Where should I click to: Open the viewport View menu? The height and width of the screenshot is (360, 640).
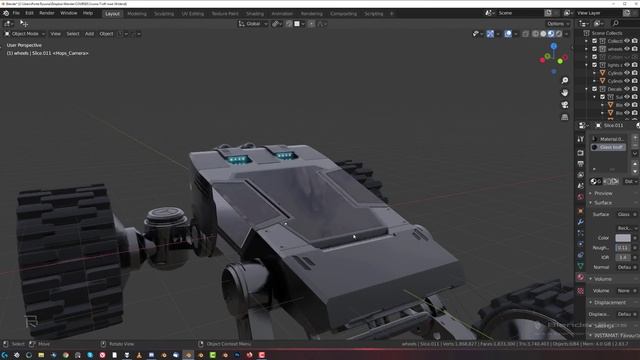coord(56,34)
